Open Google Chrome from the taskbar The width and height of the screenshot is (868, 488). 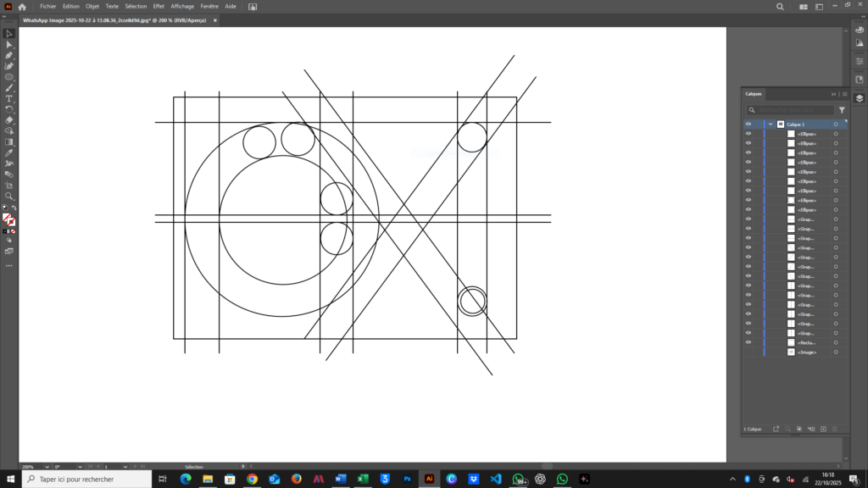coord(252,480)
